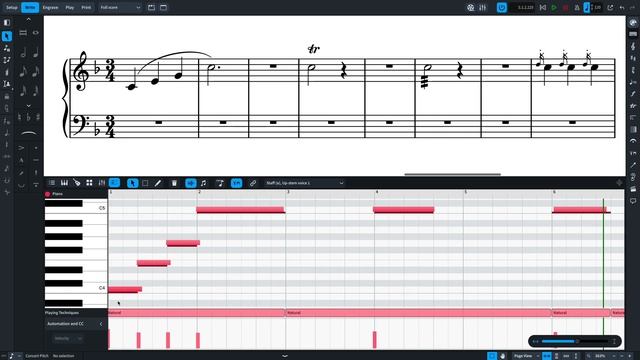This screenshot has width=640, height=360.
Task: Open the Page View dropdown
Action: coord(526,356)
